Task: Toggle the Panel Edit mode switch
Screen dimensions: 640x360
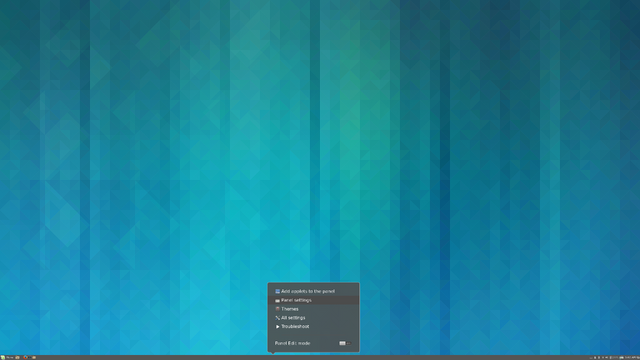Action: [x=345, y=343]
